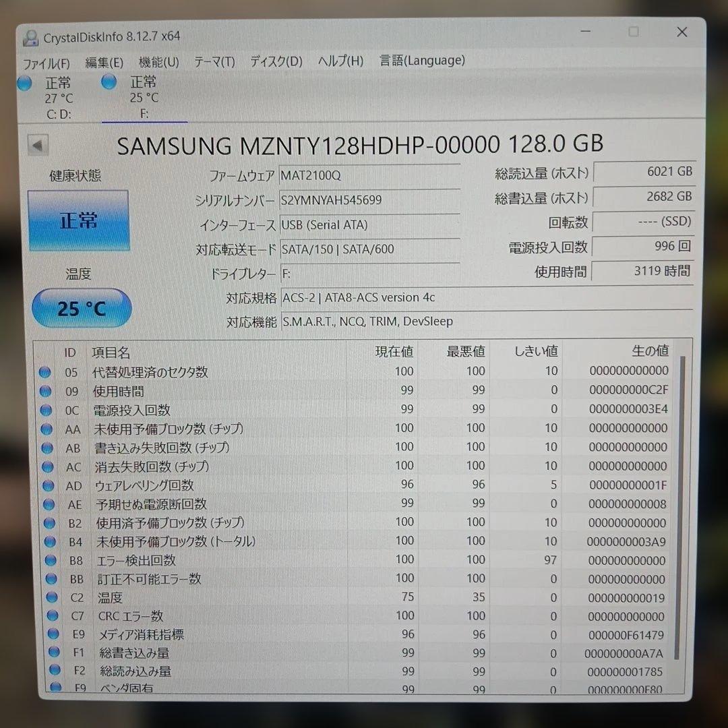The image size is (728, 728).
Task: Click the CrystalDiskInfo application icon in titlebar
Action: tap(30, 37)
